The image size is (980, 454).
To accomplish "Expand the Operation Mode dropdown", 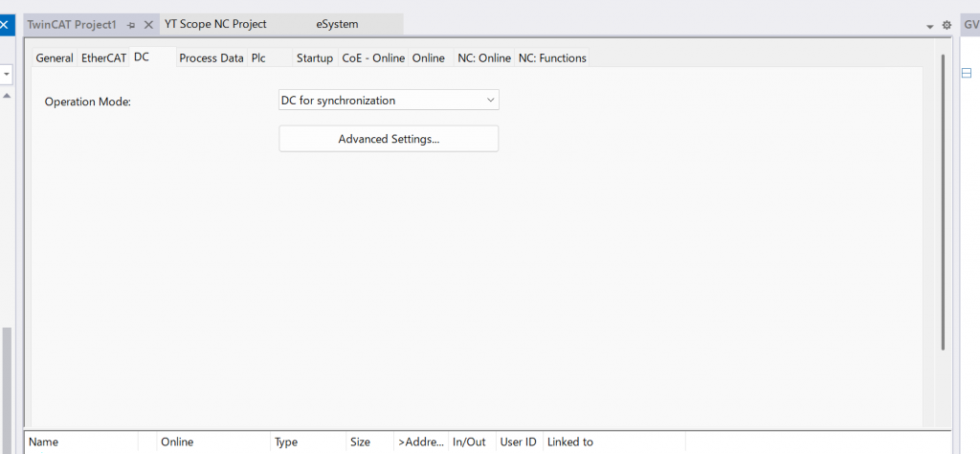I will point(490,101).
